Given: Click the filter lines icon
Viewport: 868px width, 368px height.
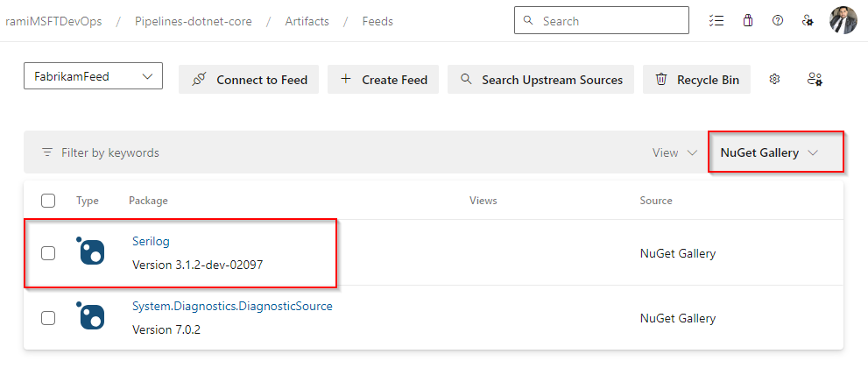Looking at the screenshot, I should click(48, 152).
